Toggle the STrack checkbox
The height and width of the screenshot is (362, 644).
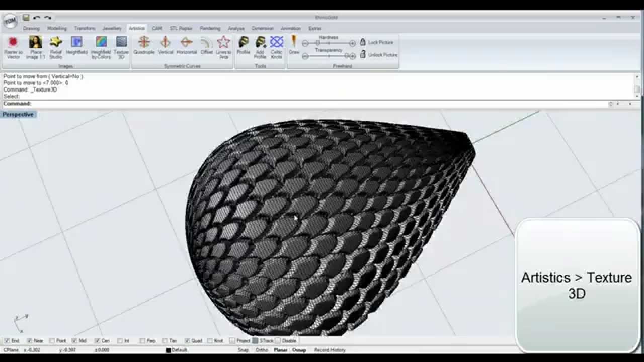coord(255,340)
